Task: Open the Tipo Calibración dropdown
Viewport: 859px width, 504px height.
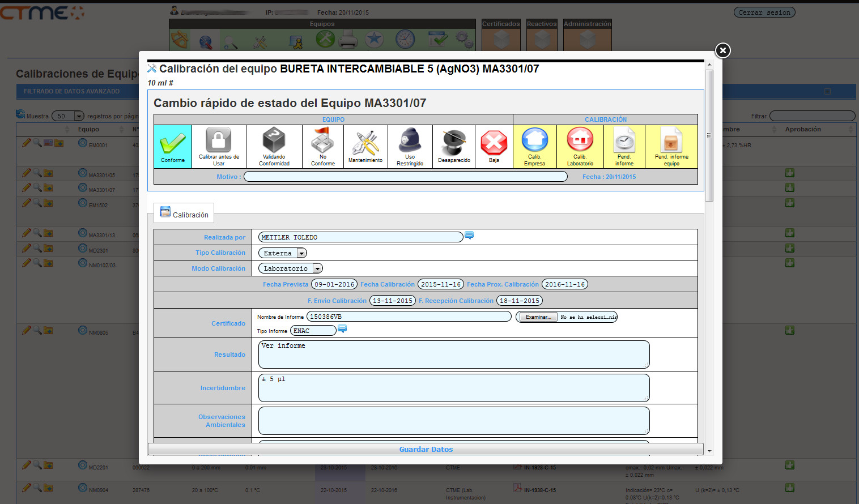Action: (x=301, y=253)
